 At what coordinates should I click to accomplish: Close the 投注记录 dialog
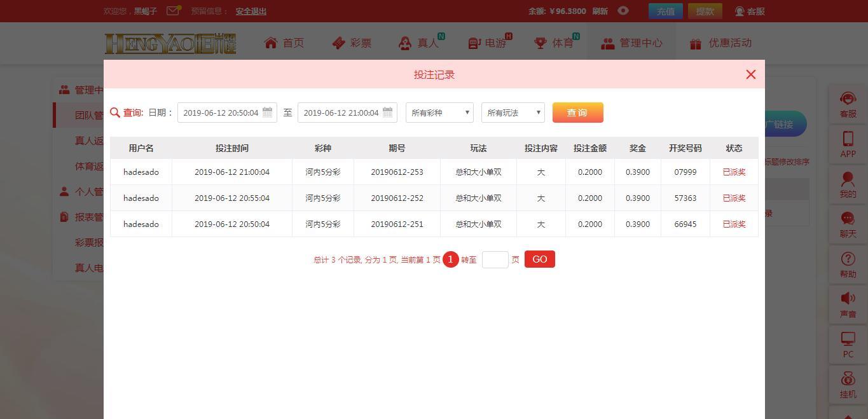pyautogui.click(x=750, y=74)
